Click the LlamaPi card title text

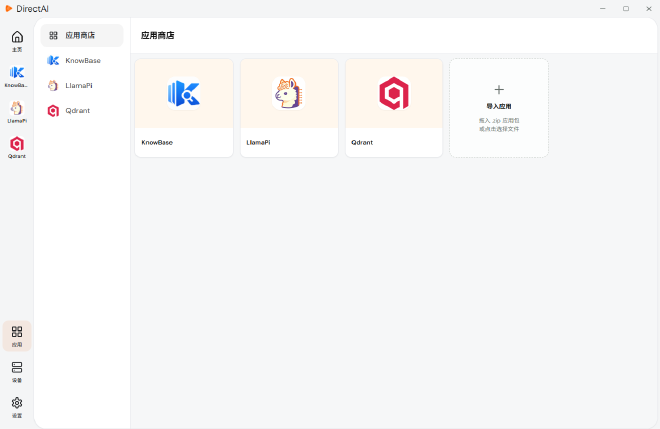pyautogui.click(x=258, y=143)
